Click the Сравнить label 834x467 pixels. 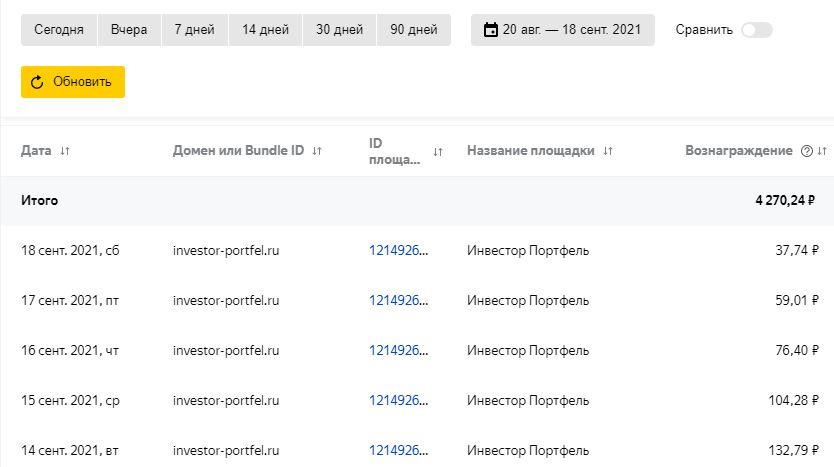click(704, 30)
